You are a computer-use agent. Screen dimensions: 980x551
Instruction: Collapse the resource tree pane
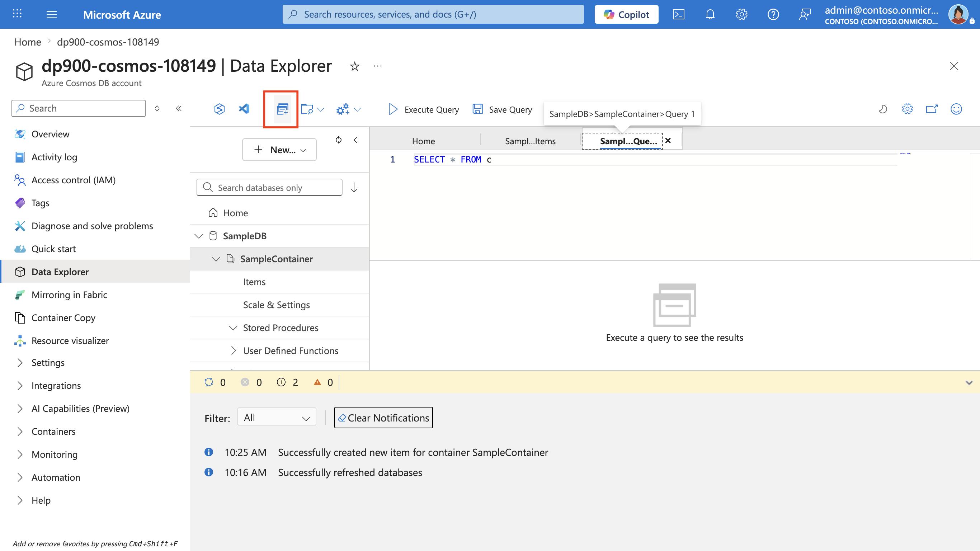[355, 140]
